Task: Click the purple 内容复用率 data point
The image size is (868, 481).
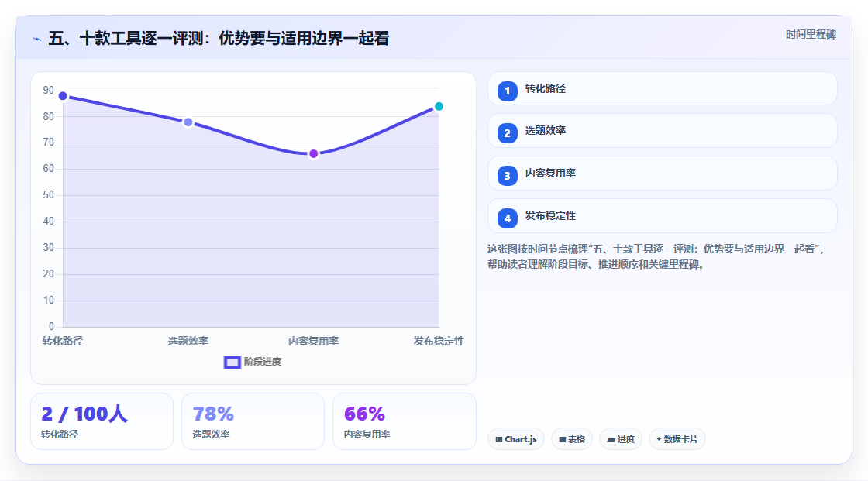Action: (x=313, y=154)
